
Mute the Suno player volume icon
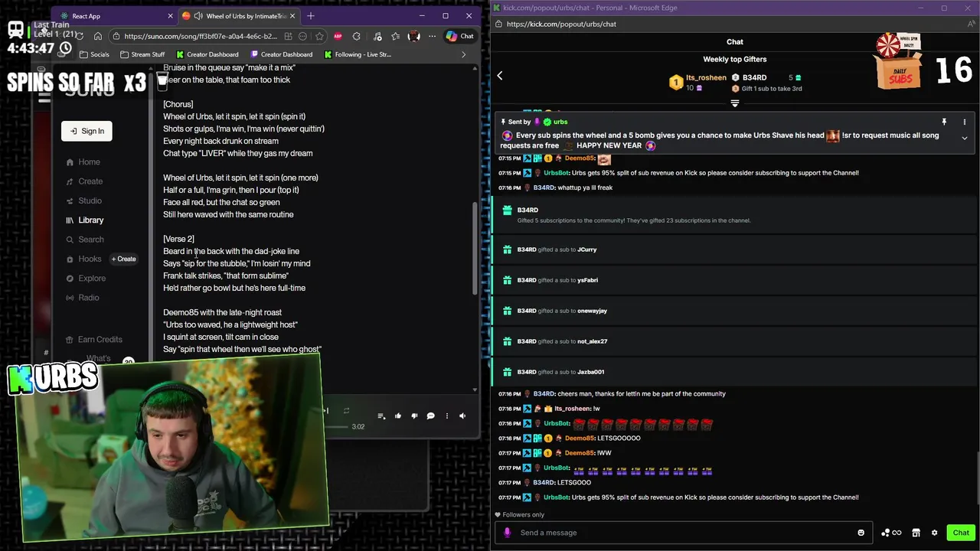tap(462, 416)
